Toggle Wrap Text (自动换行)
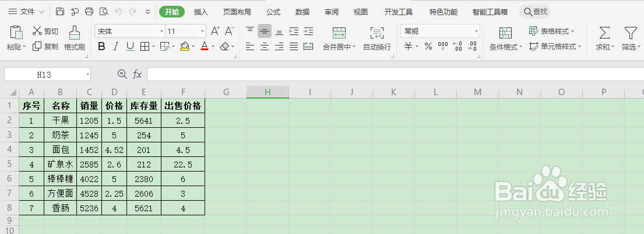Viewport: 644px width, 234px height. point(377,39)
